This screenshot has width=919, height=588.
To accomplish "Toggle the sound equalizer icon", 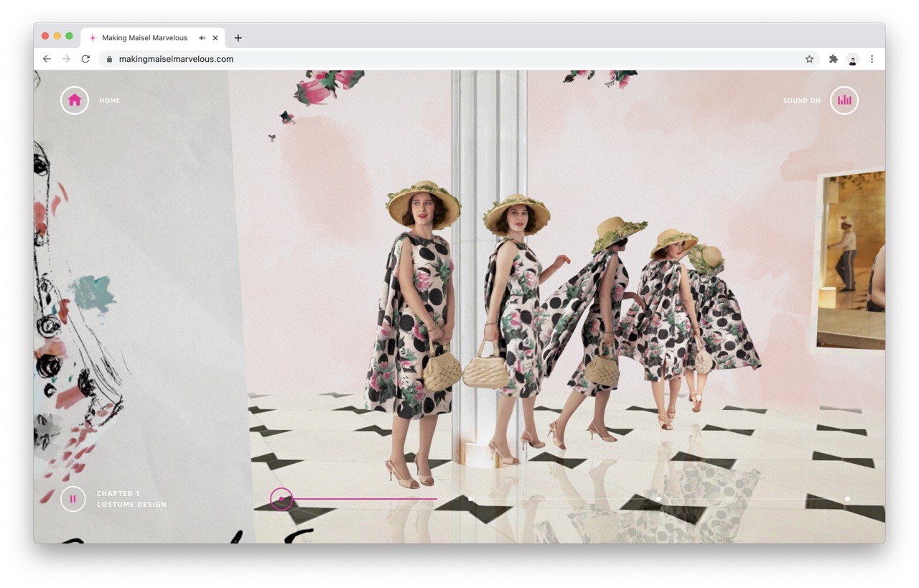I will tap(844, 101).
